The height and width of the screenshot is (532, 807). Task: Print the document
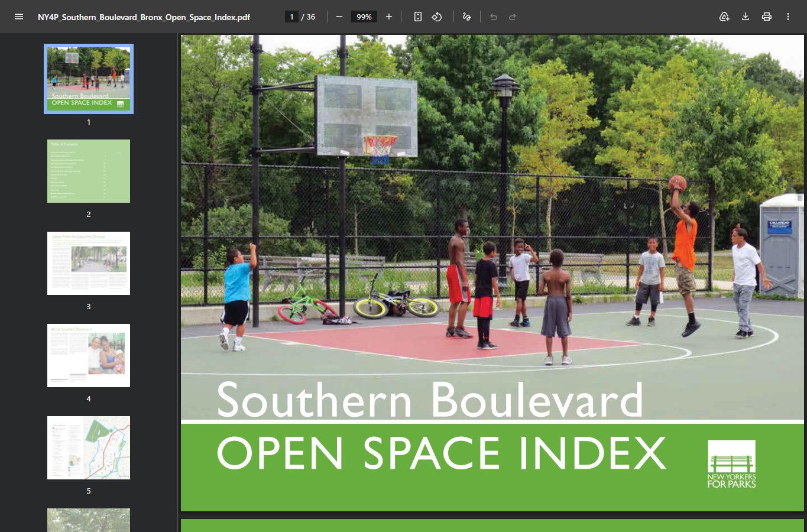[767, 17]
